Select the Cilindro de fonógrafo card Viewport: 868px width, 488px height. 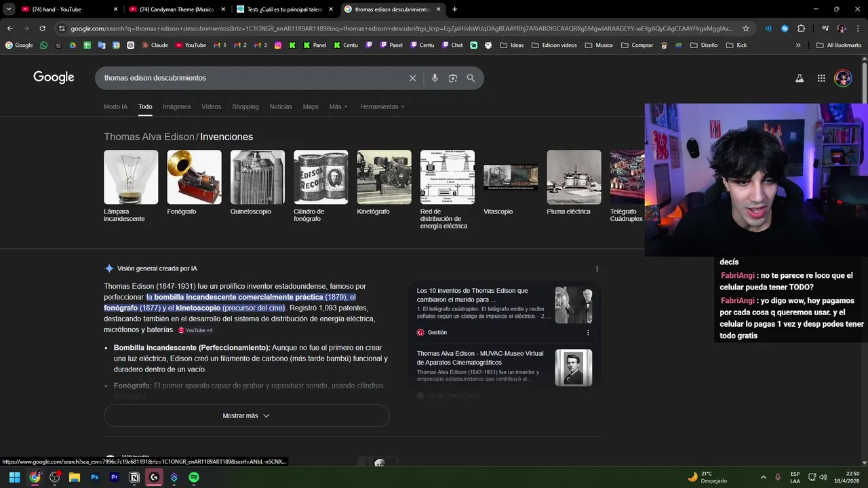[321, 186]
